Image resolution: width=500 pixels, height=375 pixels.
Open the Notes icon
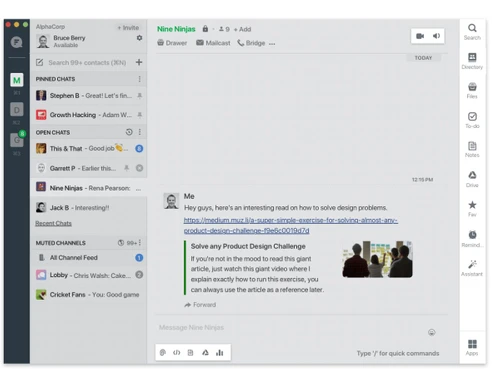tap(472, 146)
